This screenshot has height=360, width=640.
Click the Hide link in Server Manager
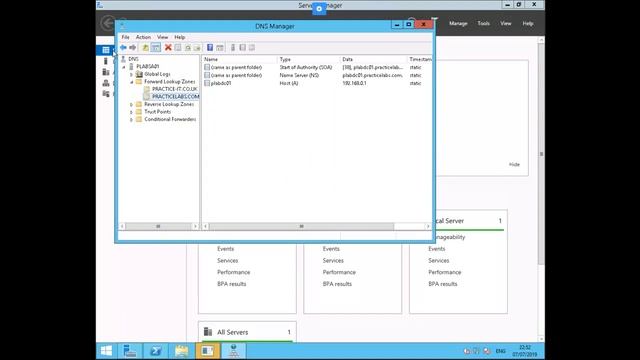[514, 164]
